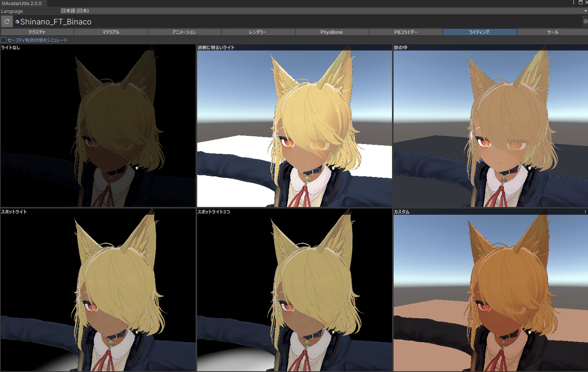Click the active ライティング tab
The height and width of the screenshot is (372, 588).
pyautogui.click(x=479, y=32)
